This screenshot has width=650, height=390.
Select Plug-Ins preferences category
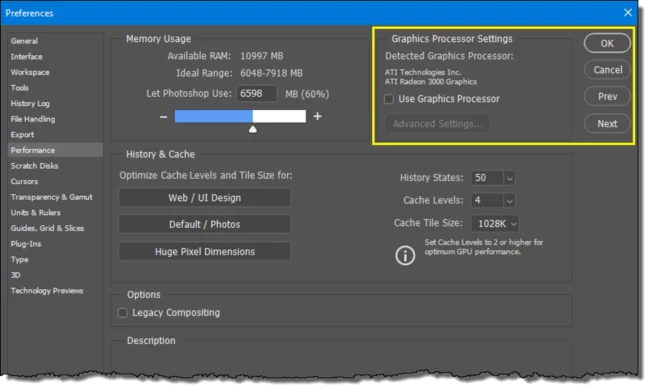[55, 244]
